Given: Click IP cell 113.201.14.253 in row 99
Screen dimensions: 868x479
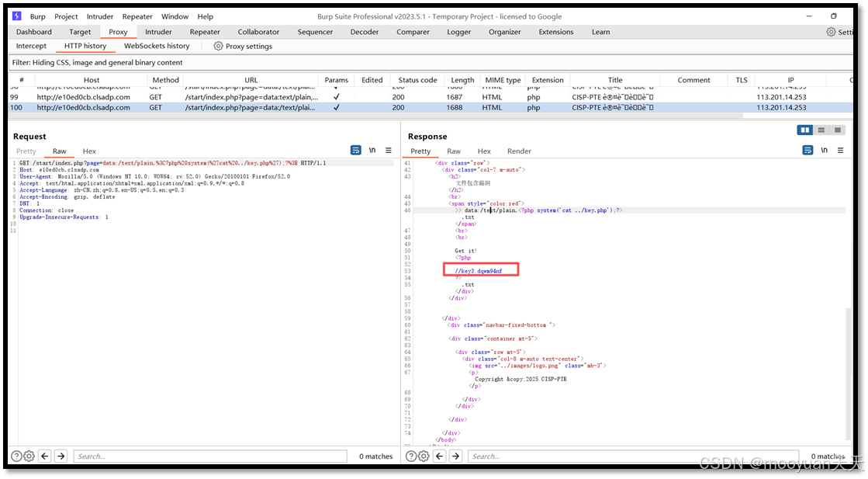Looking at the screenshot, I should [x=781, y=97].
